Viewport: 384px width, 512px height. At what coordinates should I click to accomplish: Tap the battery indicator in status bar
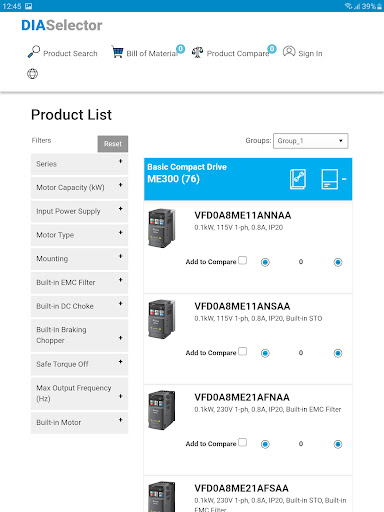coord(379,6)
